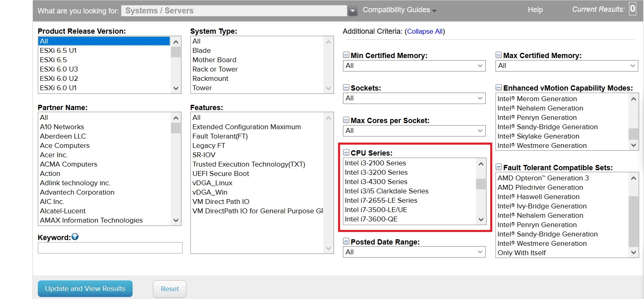Image resolution: width=644 pixels, height=299 pixels.
Task: Select A10 Networks partner
Action: point(104,127)
